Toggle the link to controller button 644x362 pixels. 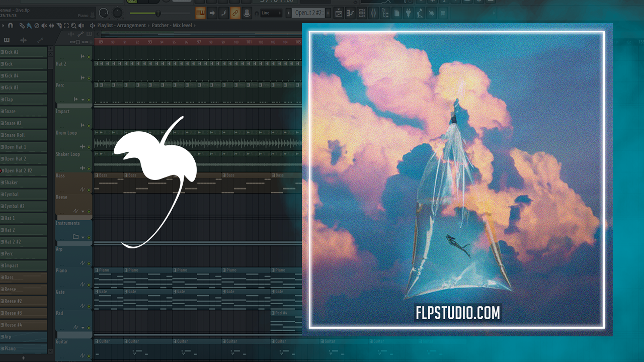click(x=235, y=13)
